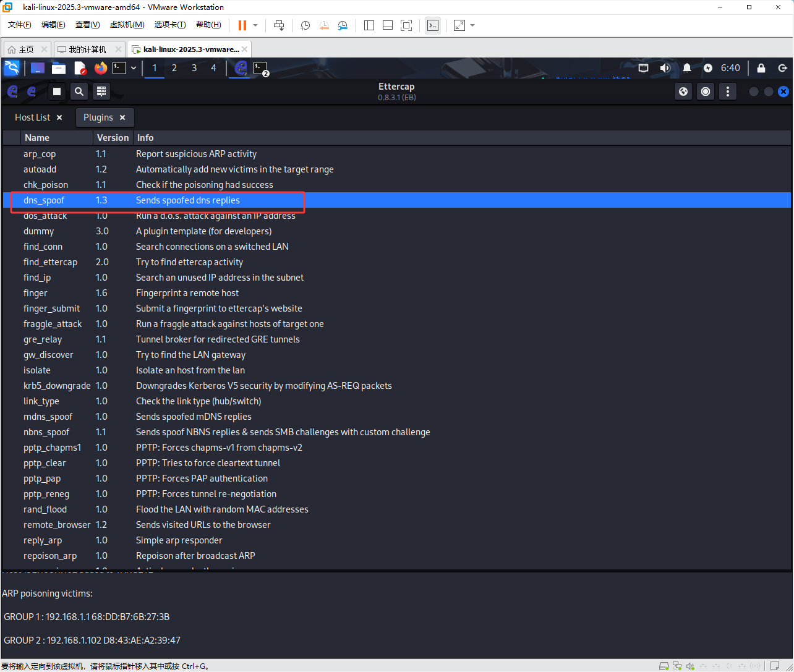Click VMware send Ctrl+Alt+Del icon
This screenshot has width=794, height=672.
coord(279,25)
